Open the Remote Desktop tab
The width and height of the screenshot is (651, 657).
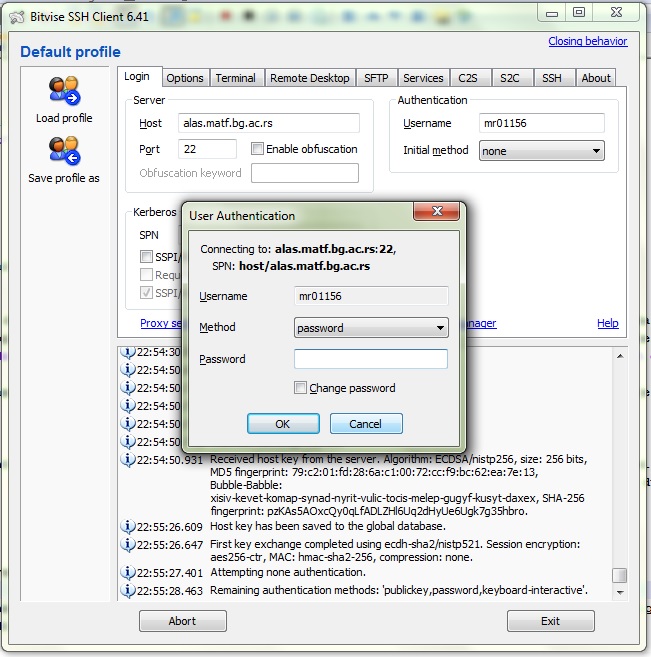tap(310, 78)
